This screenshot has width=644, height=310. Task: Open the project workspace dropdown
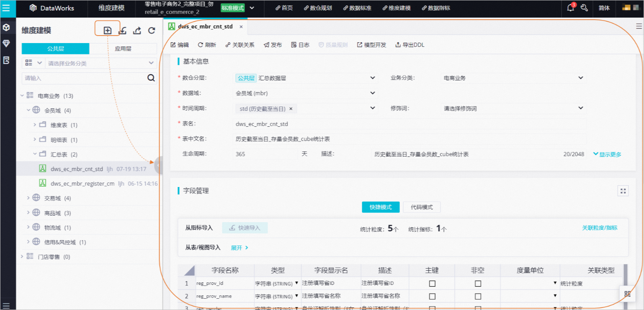pos(252,8)
